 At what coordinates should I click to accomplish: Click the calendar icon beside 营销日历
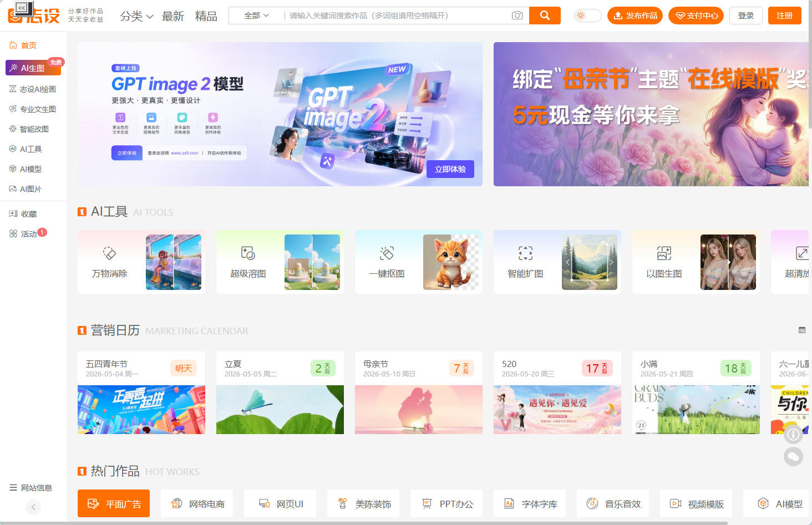(x=801, y=330)
